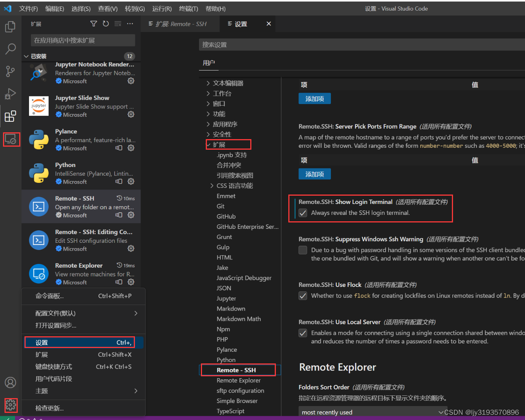Expand CSS 语言功能 settings node

click(x=212, y=185)
